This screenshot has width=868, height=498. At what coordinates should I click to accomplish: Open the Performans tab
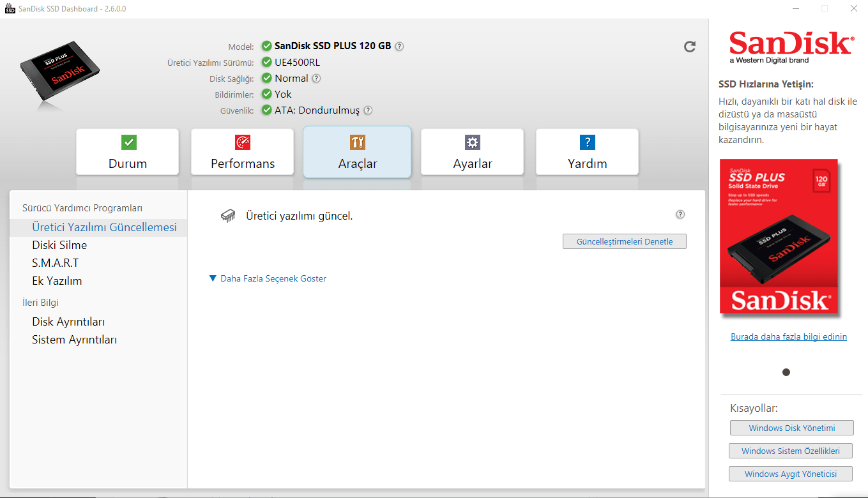click(x=243, y=152)
